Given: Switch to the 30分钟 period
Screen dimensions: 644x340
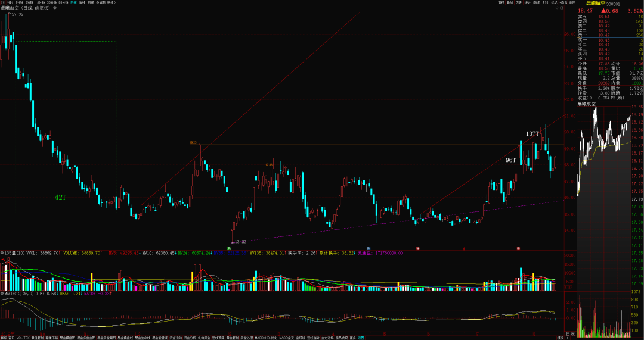Looking at the screenshot, I should pos(52,2).
